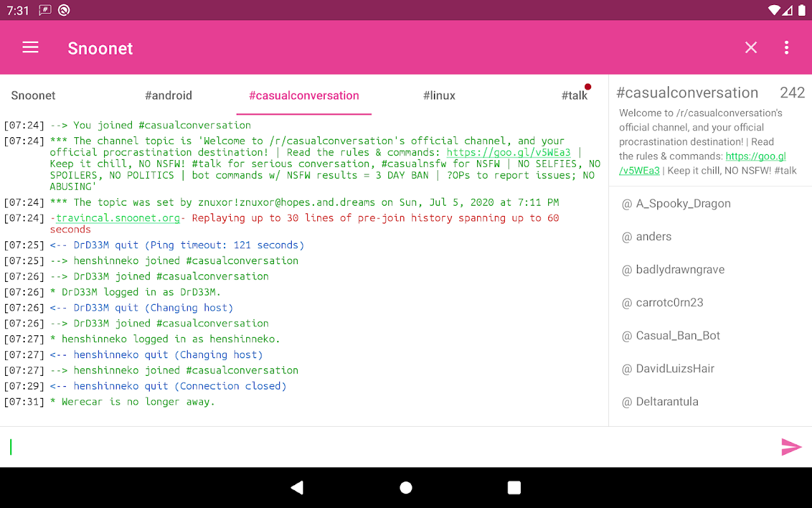Select user anders in member list
The width and height of the screenshot is (812, 508).
click(710, 236)
